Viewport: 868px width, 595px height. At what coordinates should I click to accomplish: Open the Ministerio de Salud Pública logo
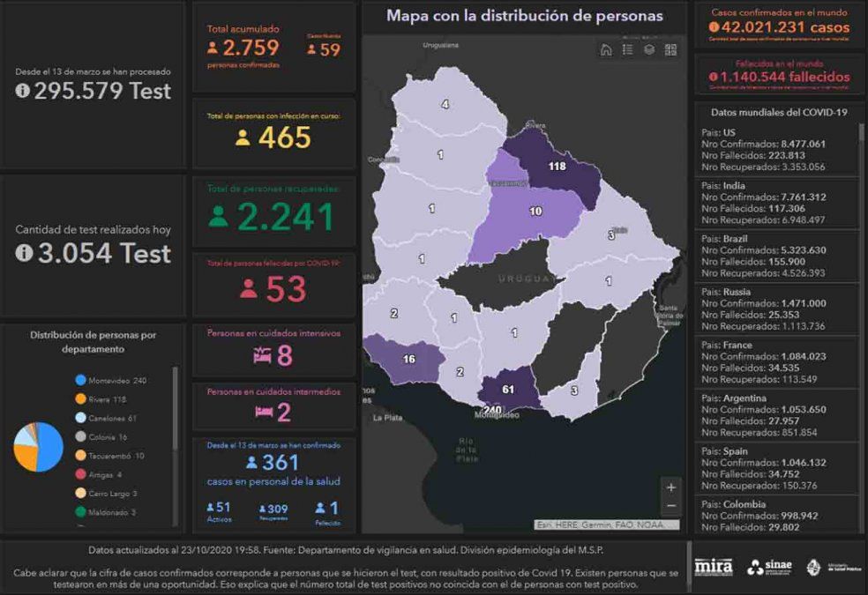point(829,567)
